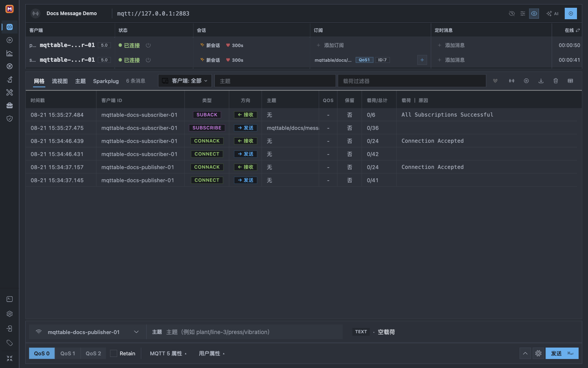
Task: Click the logout door sidebar icon
Action: pos(9,328)
